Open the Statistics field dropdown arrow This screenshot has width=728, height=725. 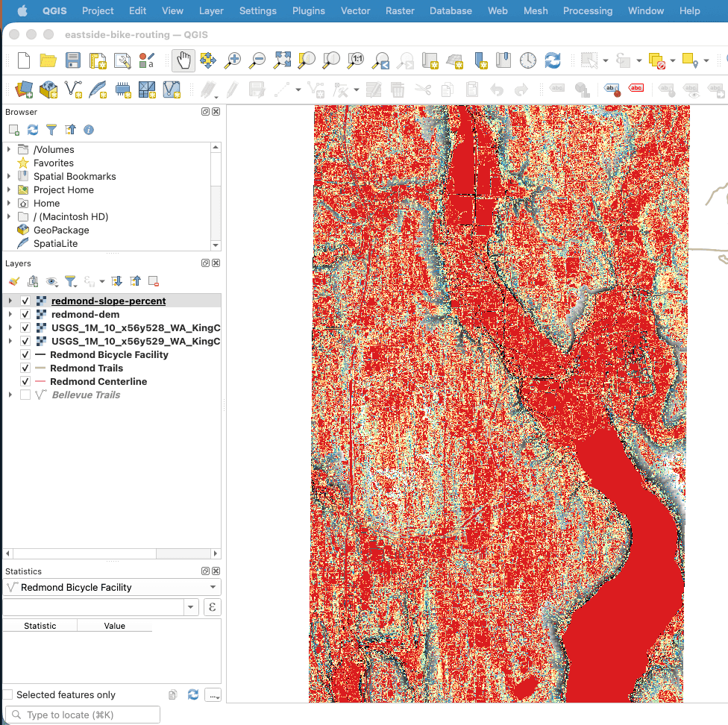[191, 607]
